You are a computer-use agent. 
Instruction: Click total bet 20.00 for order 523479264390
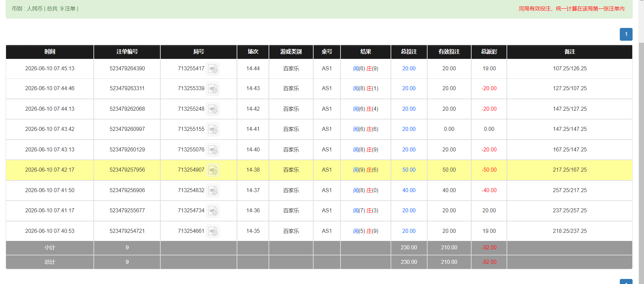409,68
